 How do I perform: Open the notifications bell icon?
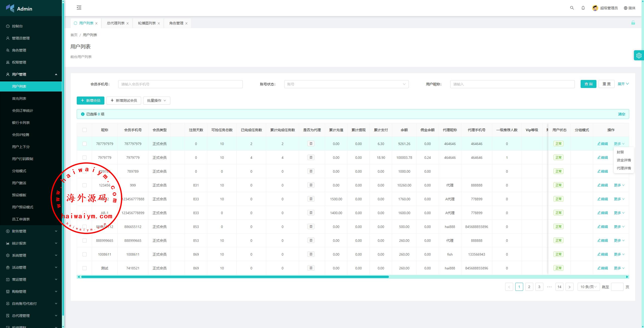pos(583,8)
